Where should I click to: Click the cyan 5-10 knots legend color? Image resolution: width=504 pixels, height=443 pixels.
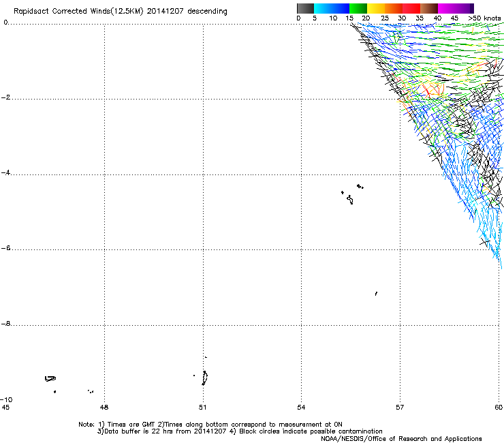(x=323, y=8)
